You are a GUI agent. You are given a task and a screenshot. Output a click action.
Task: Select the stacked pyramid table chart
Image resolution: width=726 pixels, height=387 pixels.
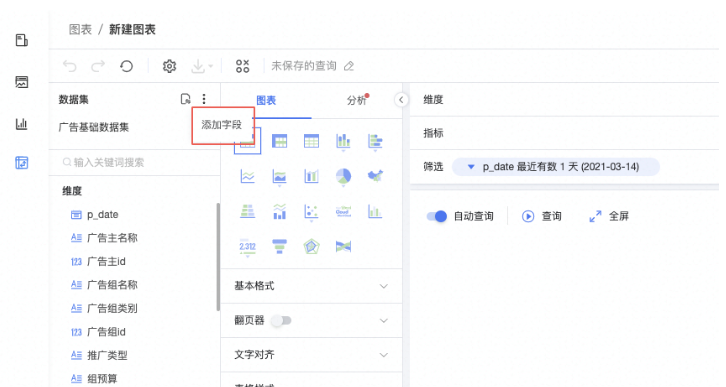[247, 212]
